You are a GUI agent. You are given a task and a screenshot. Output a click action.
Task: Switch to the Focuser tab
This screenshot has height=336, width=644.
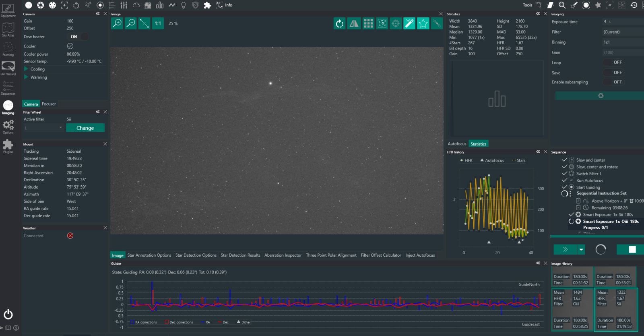49,104
